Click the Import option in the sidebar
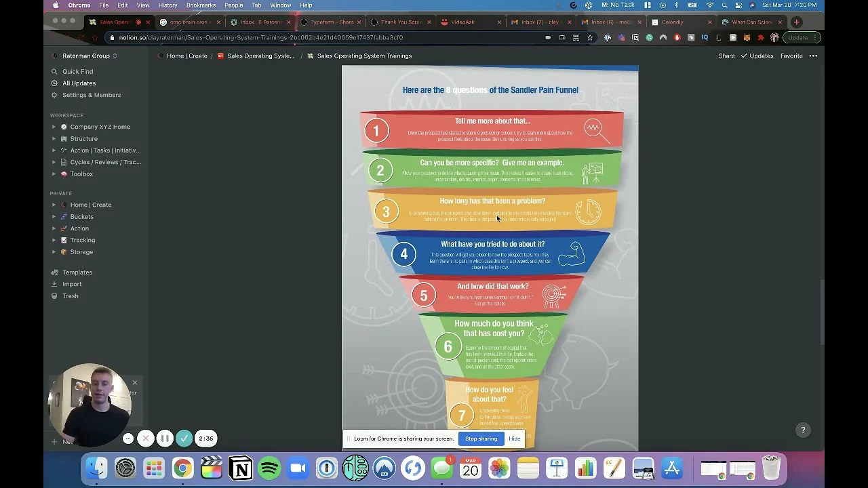The width and height of the screenshot is (868, 488). [x=72, y=284]
